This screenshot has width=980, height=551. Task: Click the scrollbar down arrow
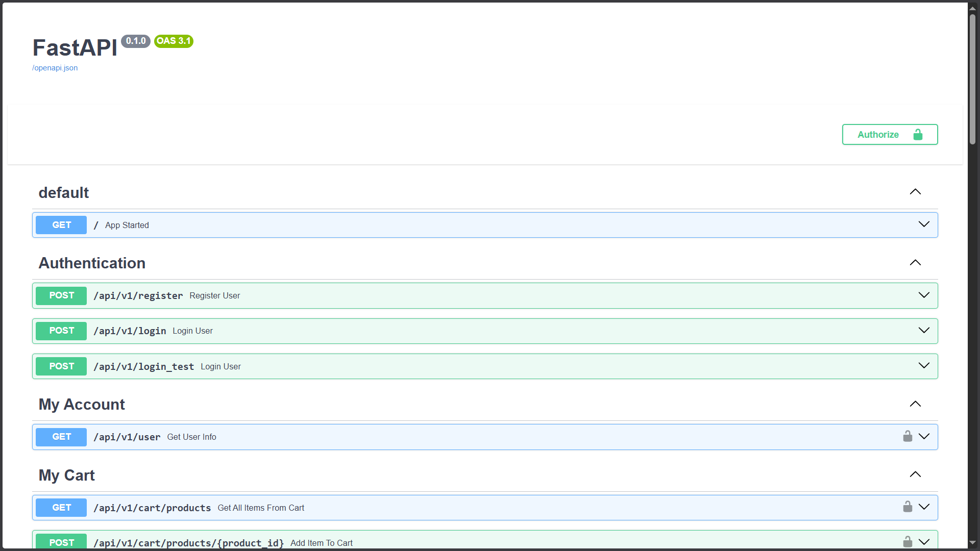[x=973, y=543]
